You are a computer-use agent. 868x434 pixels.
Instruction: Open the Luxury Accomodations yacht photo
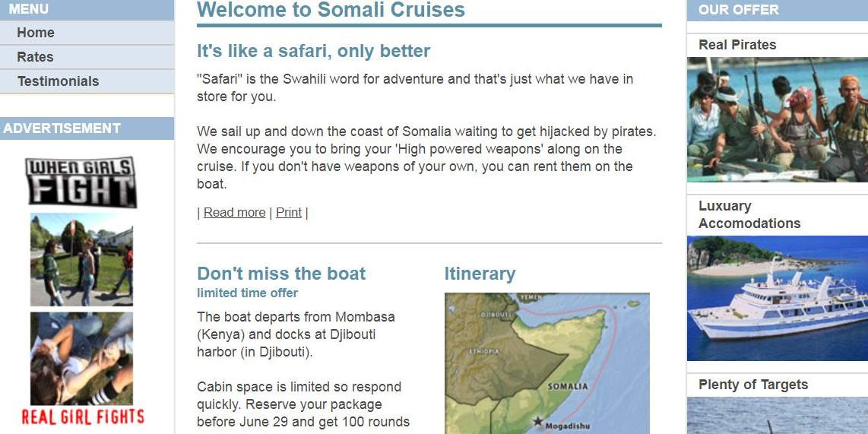click(x=777, y=298)
